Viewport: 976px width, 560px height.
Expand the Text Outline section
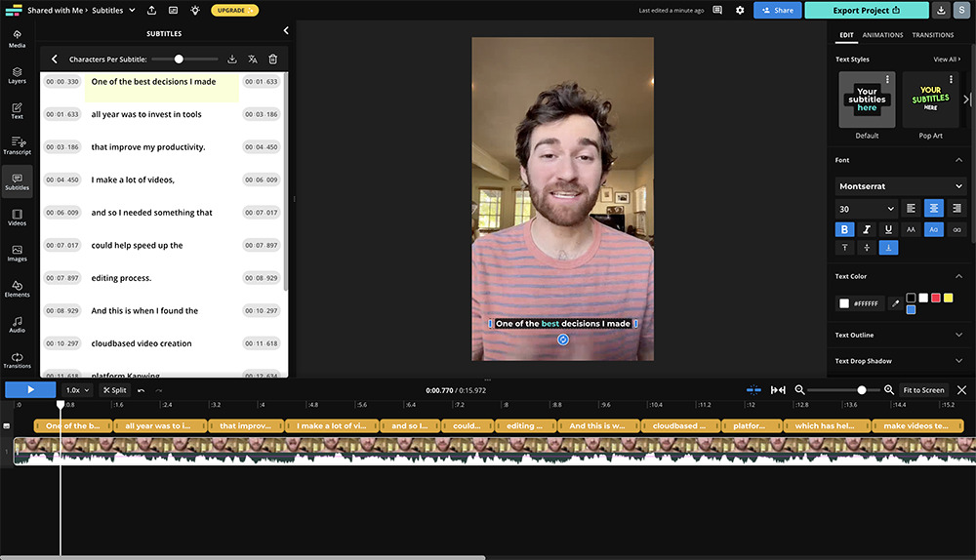coord(958,335)
